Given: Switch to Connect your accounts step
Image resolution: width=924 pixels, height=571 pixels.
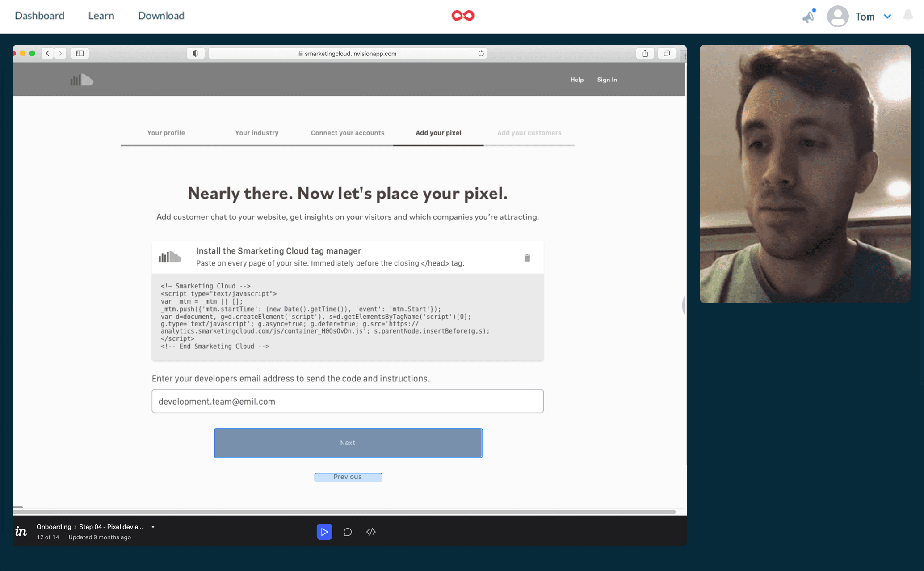Looking at the screenshot, I should click(x=348, y=133).
